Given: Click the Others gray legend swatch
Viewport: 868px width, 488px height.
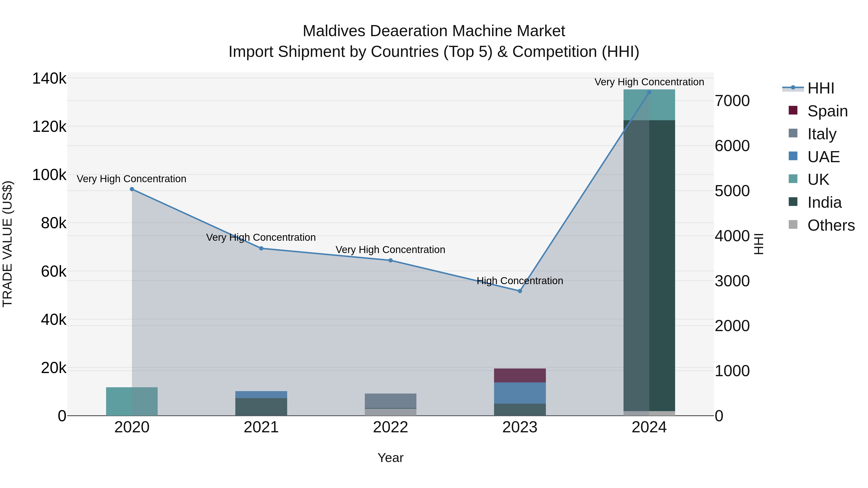Looking at the screenshot, I should (x=793, y=224).
